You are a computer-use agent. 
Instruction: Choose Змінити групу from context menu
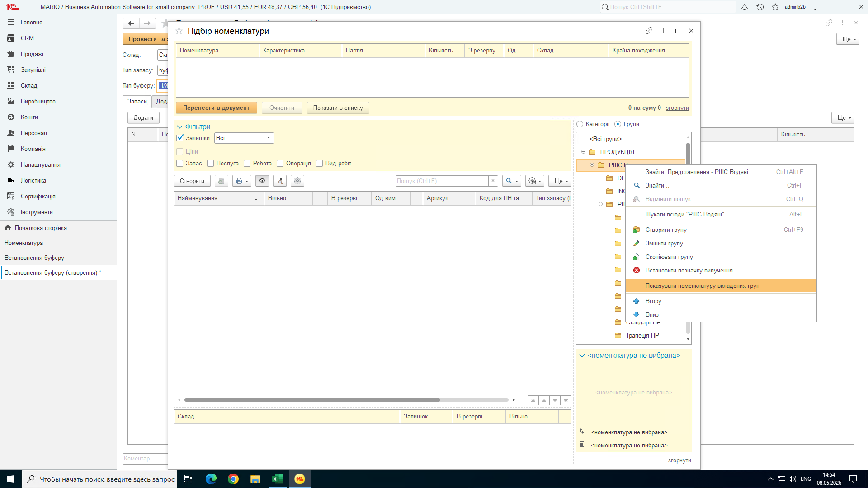(x=721, y=244)
